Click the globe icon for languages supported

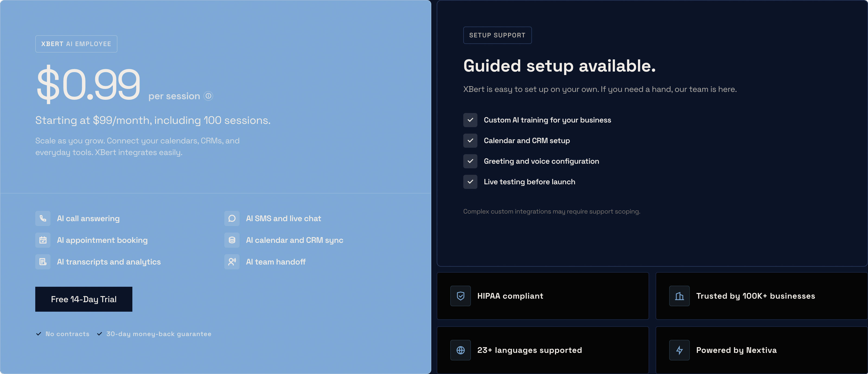pos(461,350)
